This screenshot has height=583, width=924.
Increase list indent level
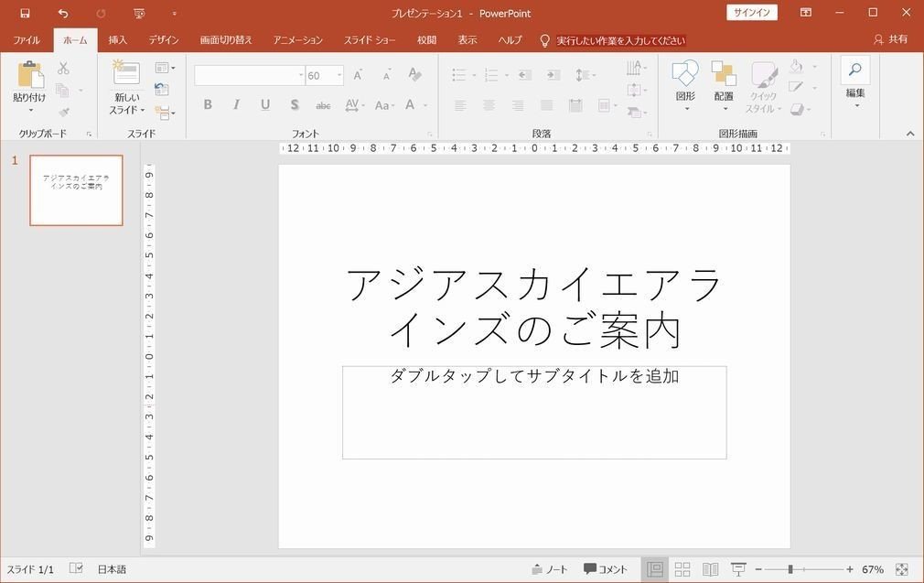click(x=553, y=75)
